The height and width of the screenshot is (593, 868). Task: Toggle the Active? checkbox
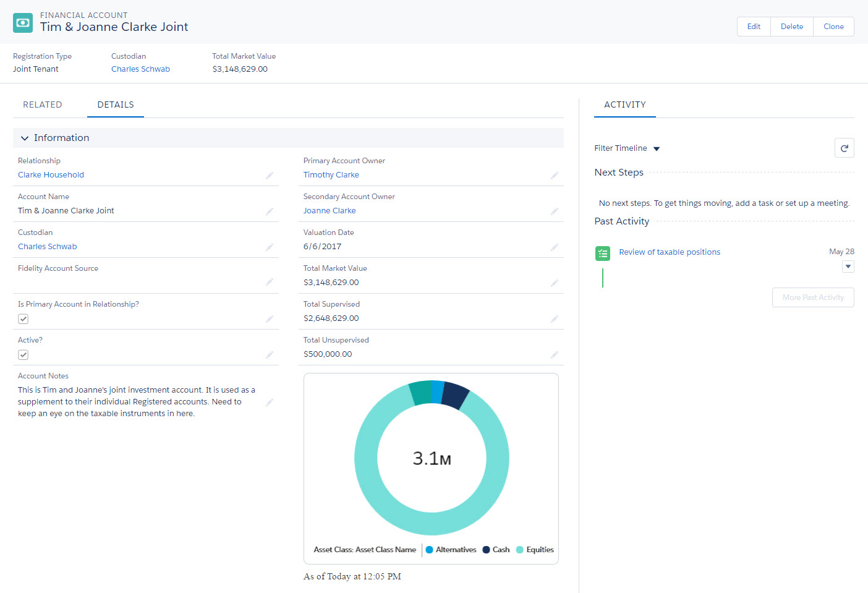click(23, 355)
